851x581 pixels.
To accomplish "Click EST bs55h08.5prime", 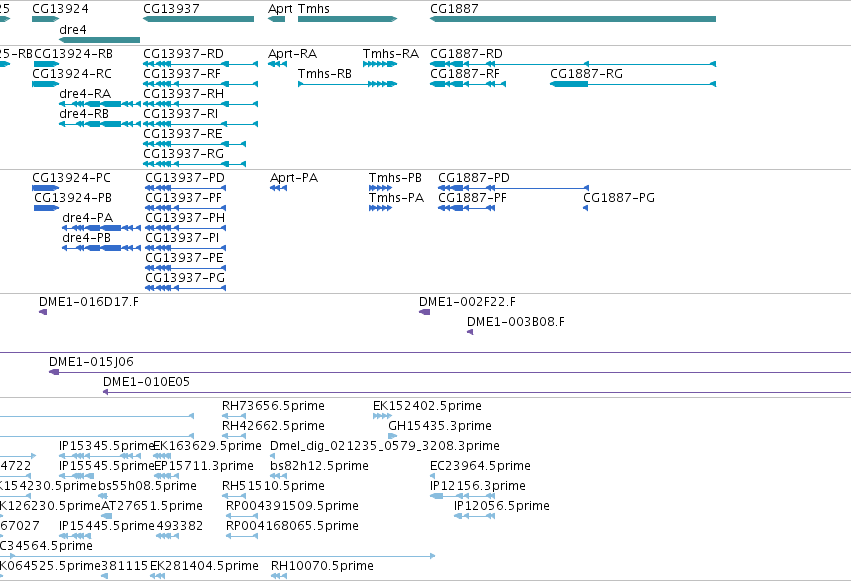I will click(148, 487).
